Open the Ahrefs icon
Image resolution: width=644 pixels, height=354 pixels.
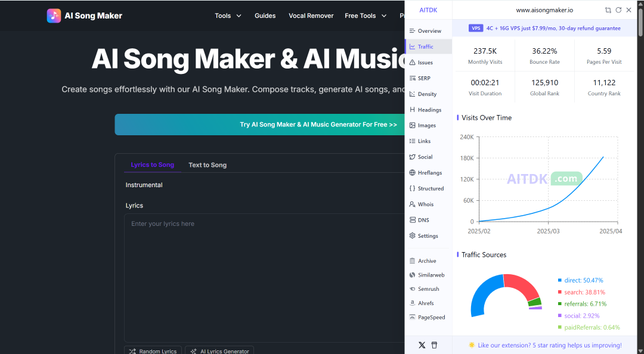(413, 303)
